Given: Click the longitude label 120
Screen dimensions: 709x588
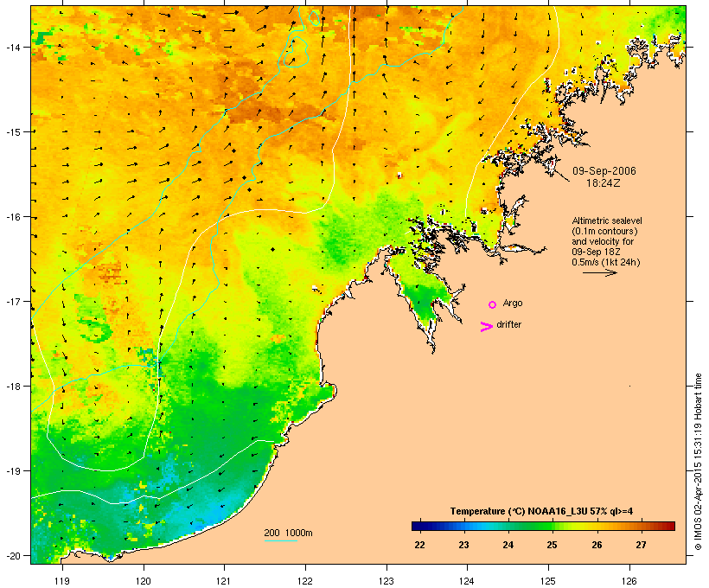Looking at the screenshot, I should click(144, 581).
